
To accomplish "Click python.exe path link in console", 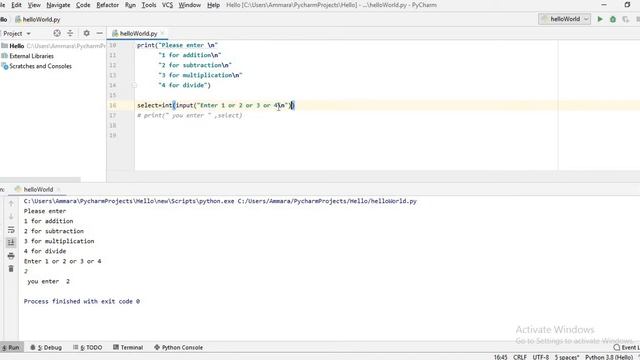I will (x=129, y=201).
